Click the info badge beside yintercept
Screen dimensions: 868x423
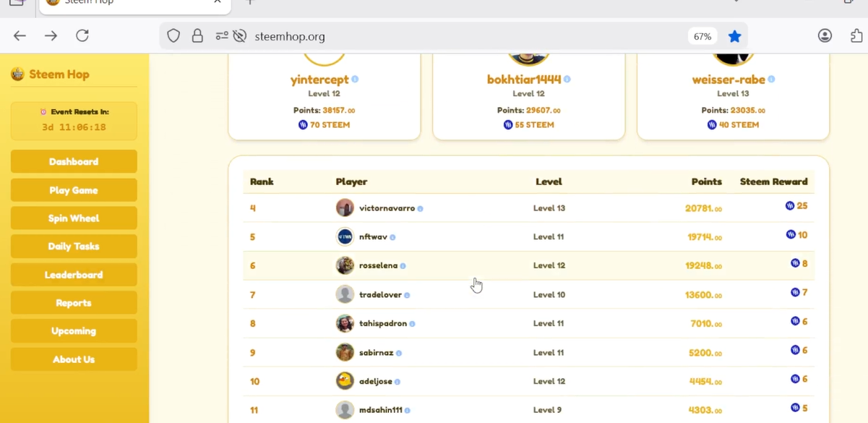[355, 80]
